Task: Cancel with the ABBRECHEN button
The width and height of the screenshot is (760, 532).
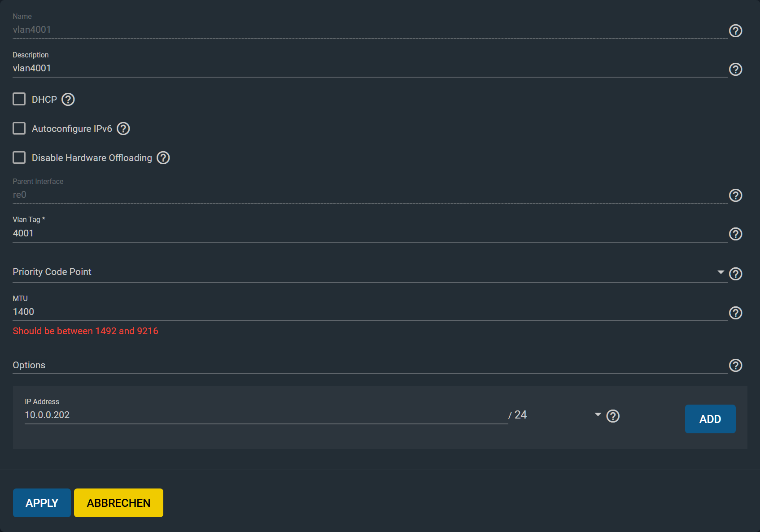Action: (x=118, y=503)
